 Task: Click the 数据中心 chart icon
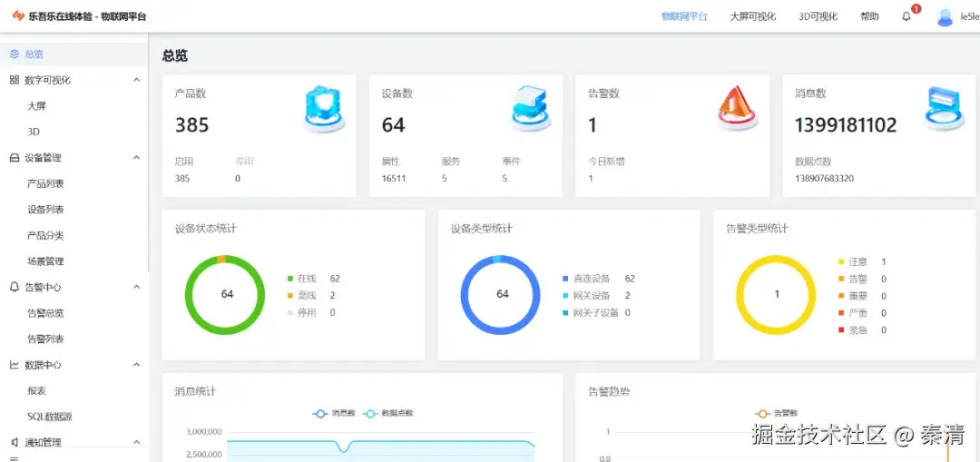(15, 365)
